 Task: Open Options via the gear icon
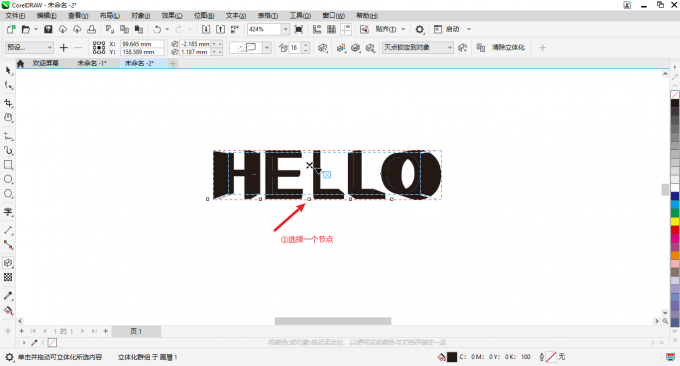pyautogui.click(x=419, y=29)
